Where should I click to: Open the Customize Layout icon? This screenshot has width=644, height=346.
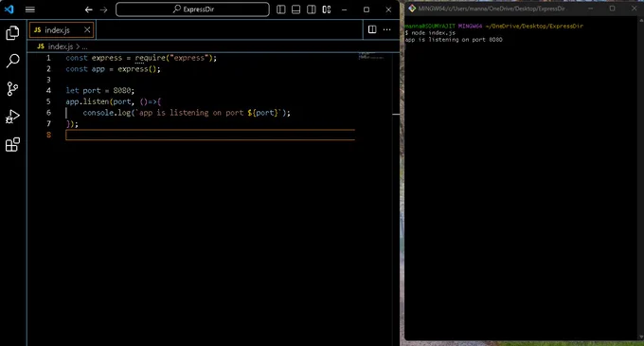[327, 9]
